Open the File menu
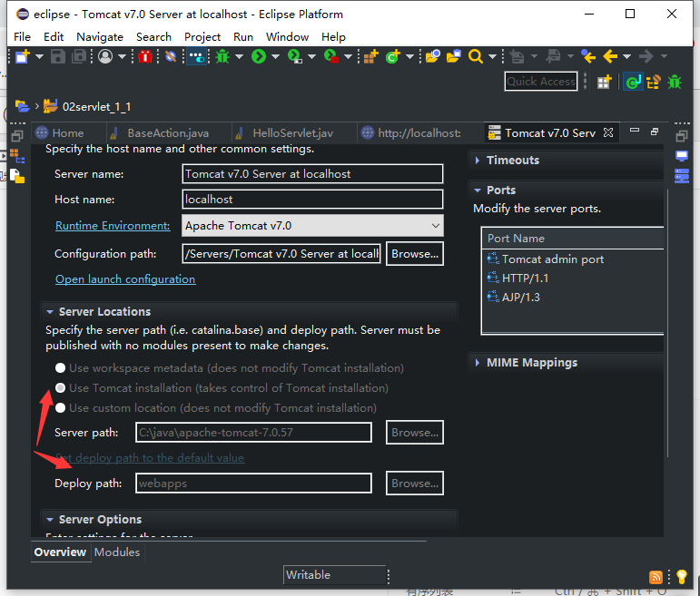 23,37
